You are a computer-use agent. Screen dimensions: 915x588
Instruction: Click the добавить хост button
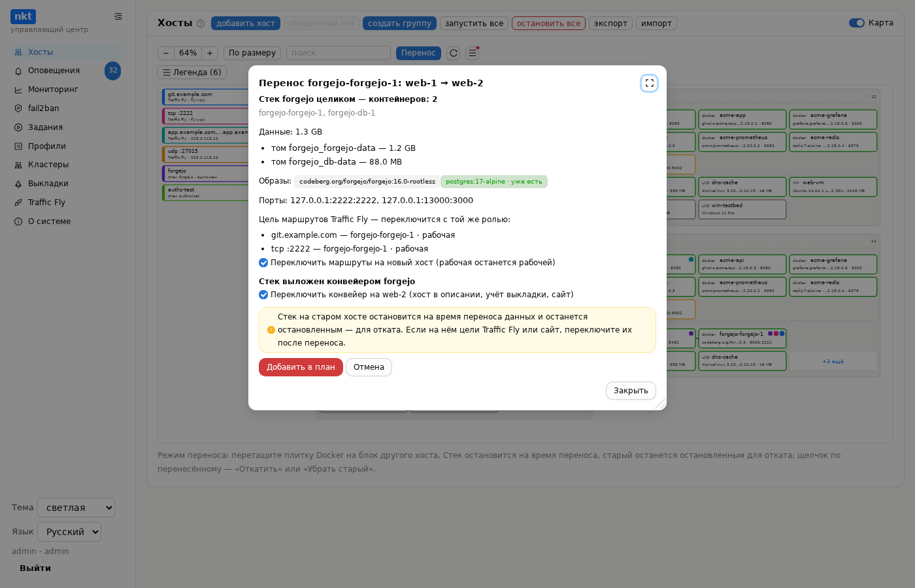(246, 24)
